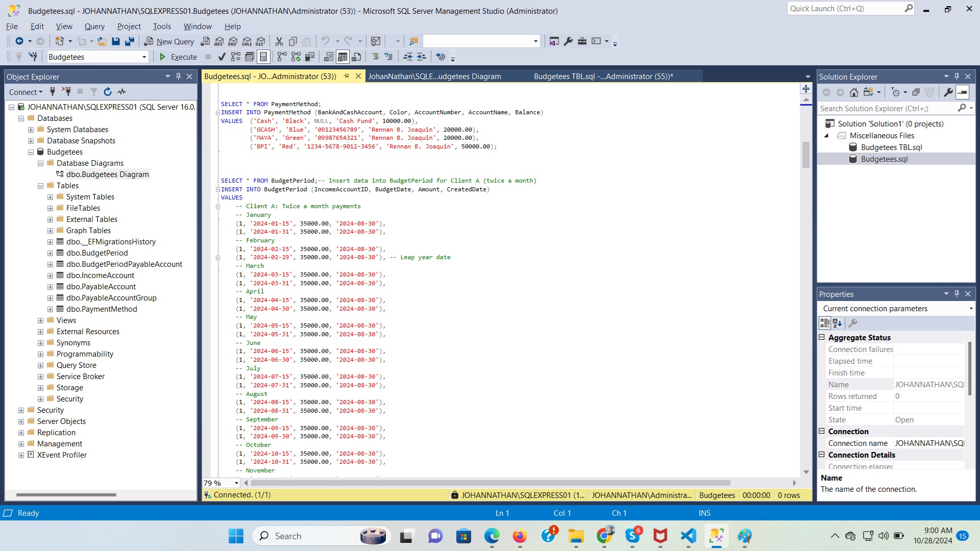The image size is (980, 551).
Task: Switch to the Budgetees TBL.sql tab
Action: (603, 77)
